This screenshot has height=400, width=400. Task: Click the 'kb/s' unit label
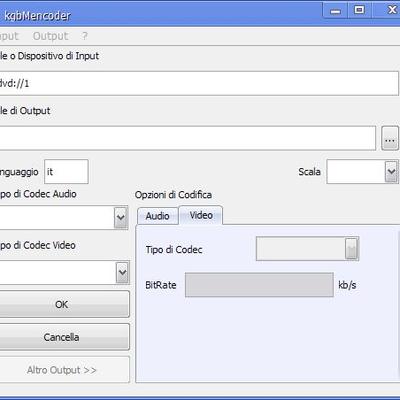347,285
